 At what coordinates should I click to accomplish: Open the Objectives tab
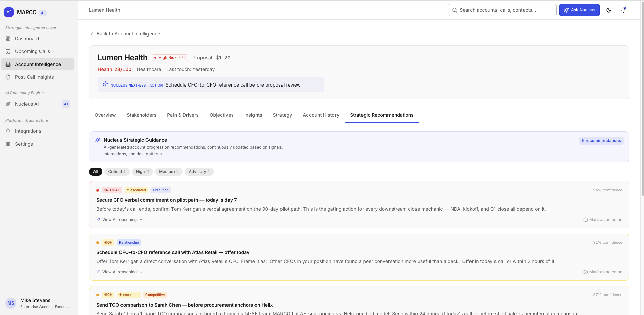pos(221,115)
